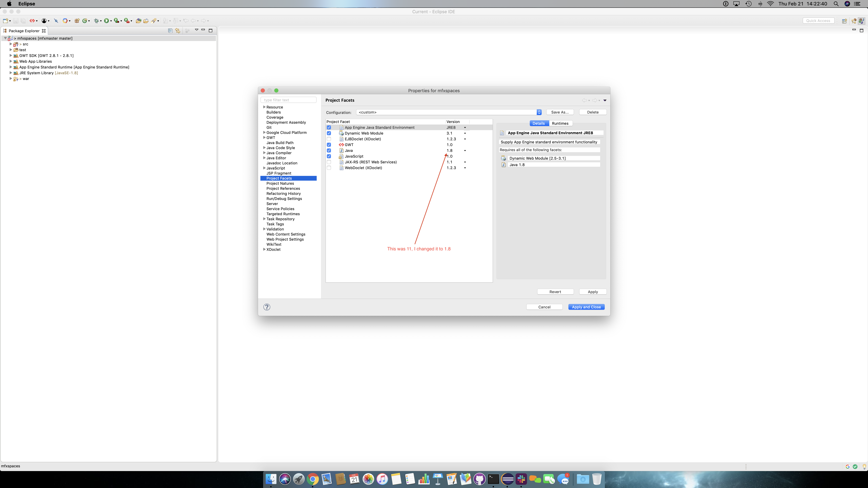The height and width of the screenshot is (488, 868).
Task: Uncheck the Dynamic Web Module facet
Action: pyautogui.click(x=329, y=133)
